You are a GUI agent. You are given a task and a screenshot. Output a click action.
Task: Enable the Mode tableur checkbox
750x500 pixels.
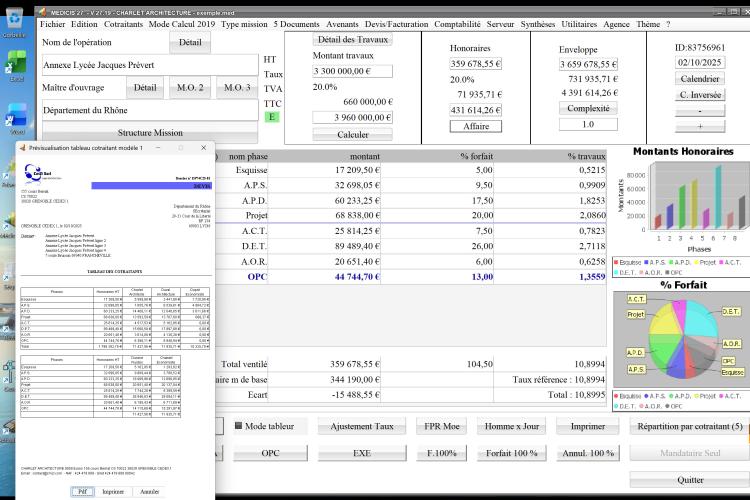tap(238, 425)
